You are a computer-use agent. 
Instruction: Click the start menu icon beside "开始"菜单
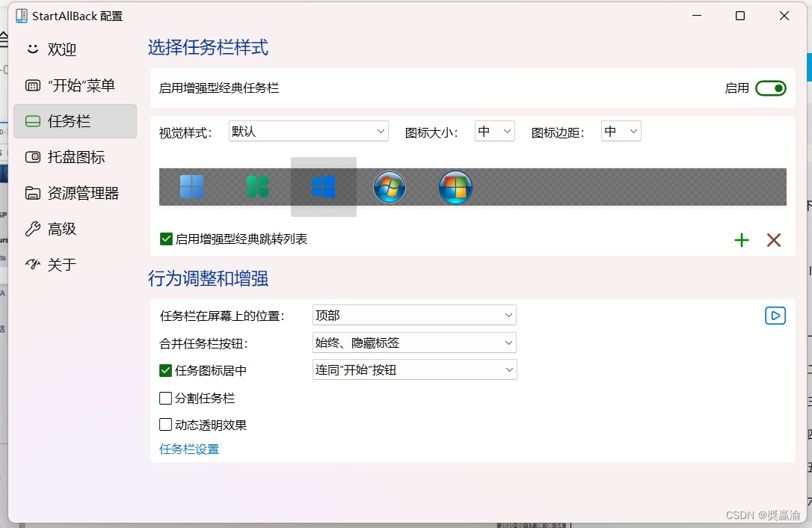[x=33, y=85]
